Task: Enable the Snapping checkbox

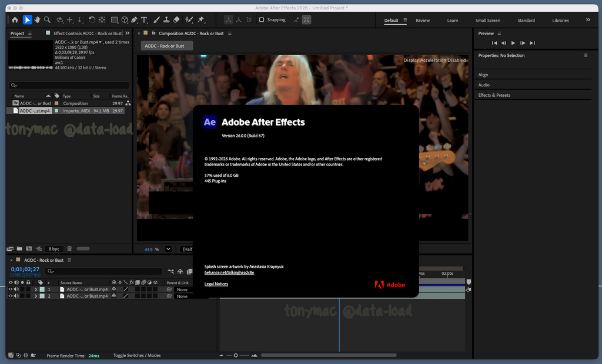Action: [x=262, y=19]
